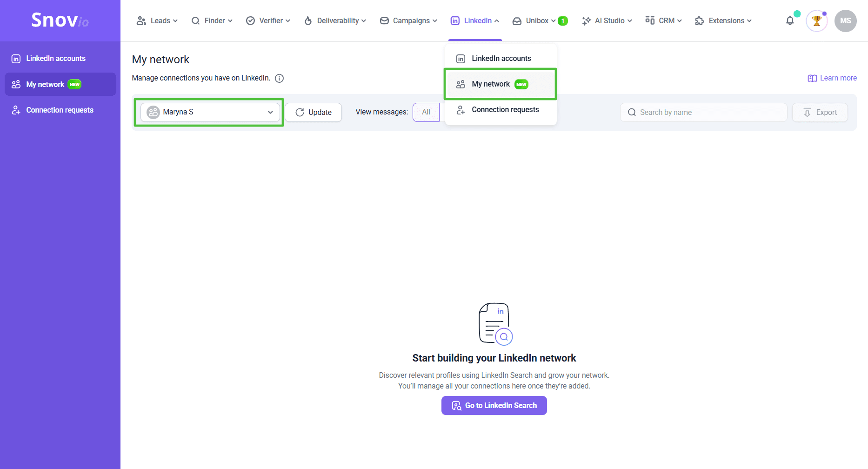868x469 pixels.
Task: Click the Unibox unread count badge
Action: (563, 21)
